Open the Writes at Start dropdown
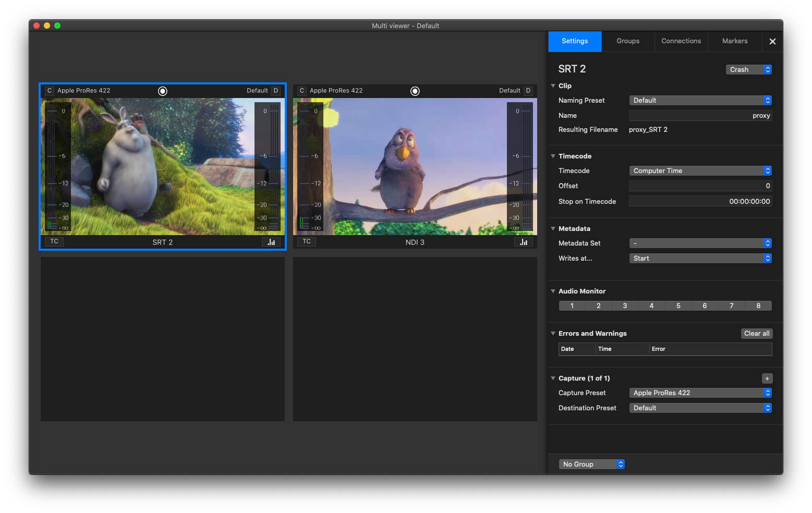 (700, 259)
